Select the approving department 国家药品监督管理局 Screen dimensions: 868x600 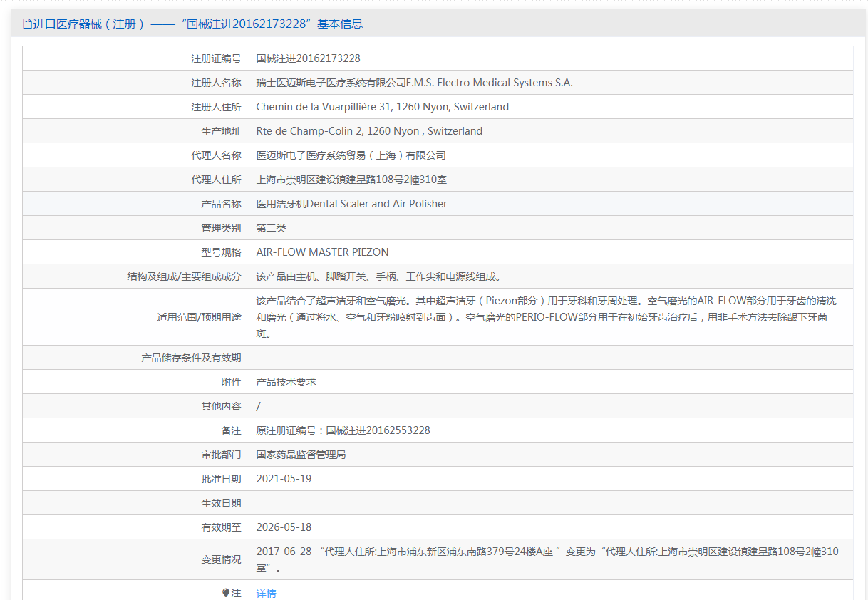(x=301, y=455)
